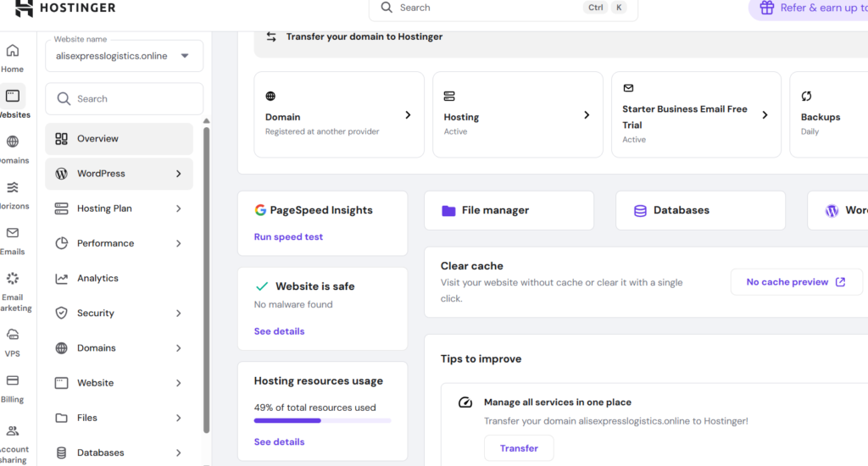This screenshot has height=466, width=868.
Task: Click Run speed test link
Action: (x=288, y=237)
